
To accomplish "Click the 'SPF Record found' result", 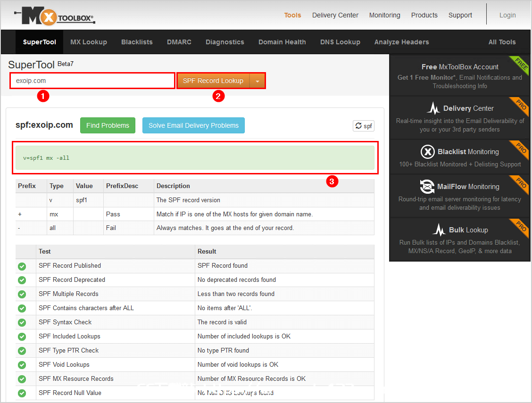I will (x=223, y=266).
